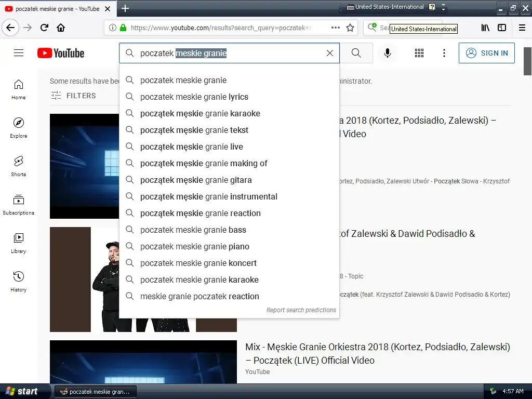The width and height of the screenshot is (532, 399).
Task: Choose suggestion meskie granie poczatek reaction
Action: (229, 296)
